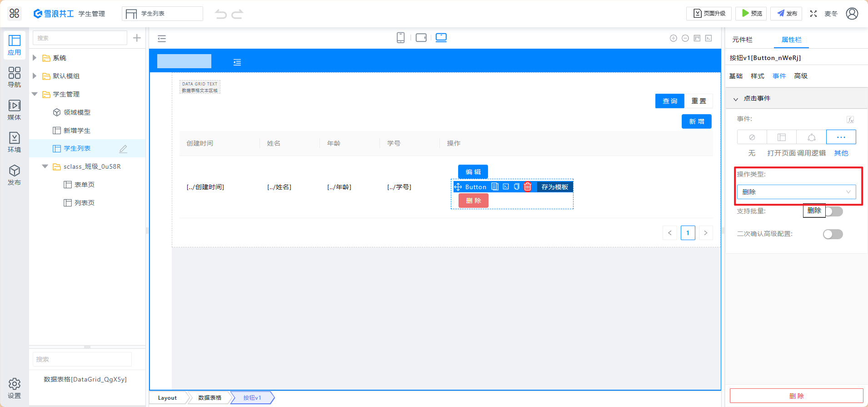Click the red 删除 button at panel bottom

point(796,396)
